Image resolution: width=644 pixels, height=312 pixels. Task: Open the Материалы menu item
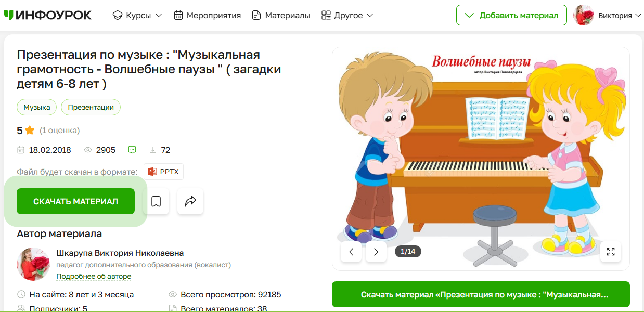(x=281, y=15)
